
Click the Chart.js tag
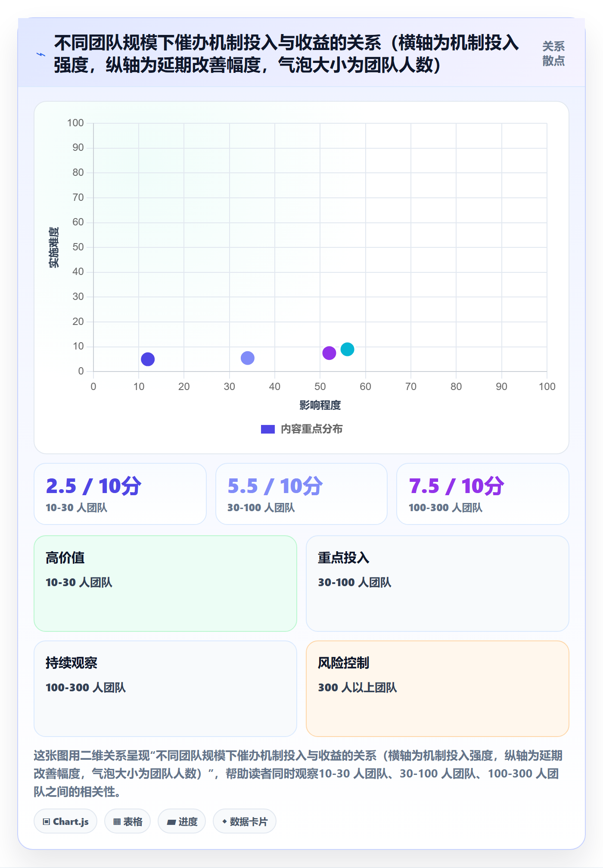tap(65, 821)
